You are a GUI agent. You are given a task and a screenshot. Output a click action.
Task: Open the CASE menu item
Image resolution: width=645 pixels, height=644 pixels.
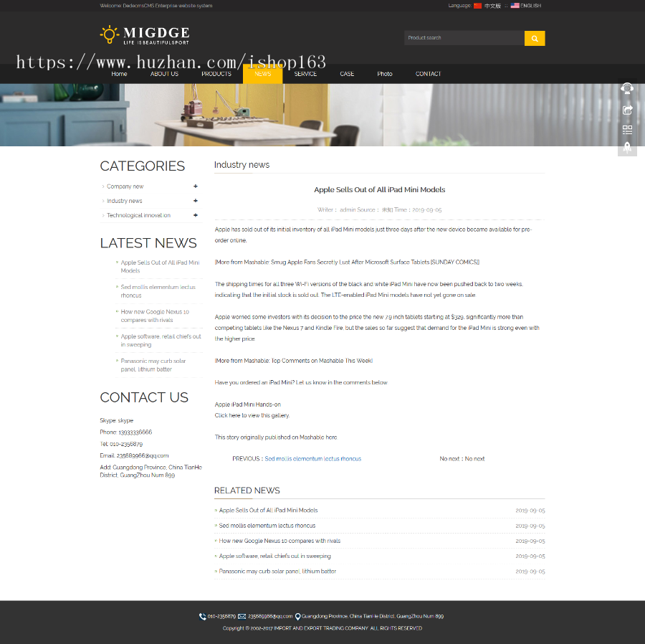click(347, 74)
